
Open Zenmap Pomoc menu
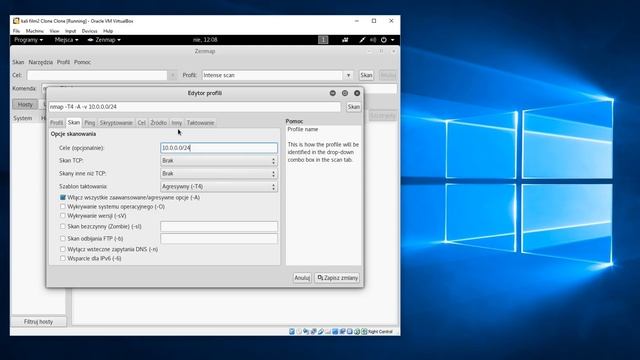tap(82, 62)
